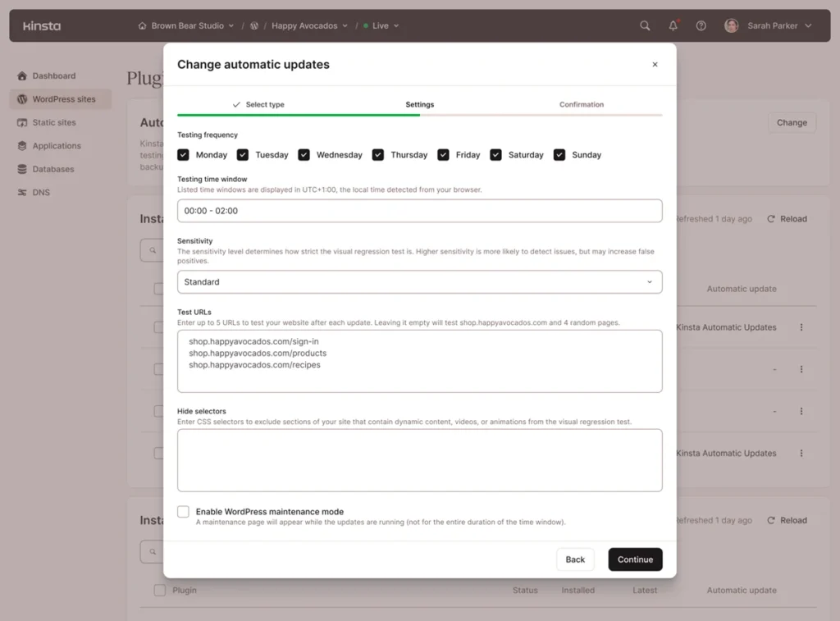840x621 pixels.
Task: Click the search icon in the top bar
Action: (645, 25)
